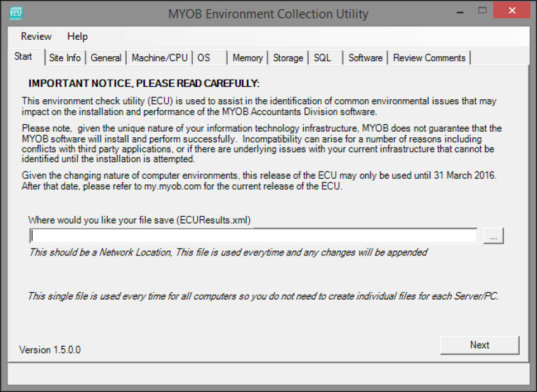Switch to the Memory tab

click(247, 58)
